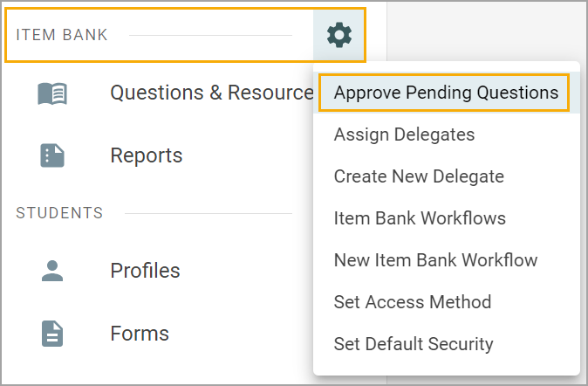Click the ITEM BANK section header

point(62,35)
